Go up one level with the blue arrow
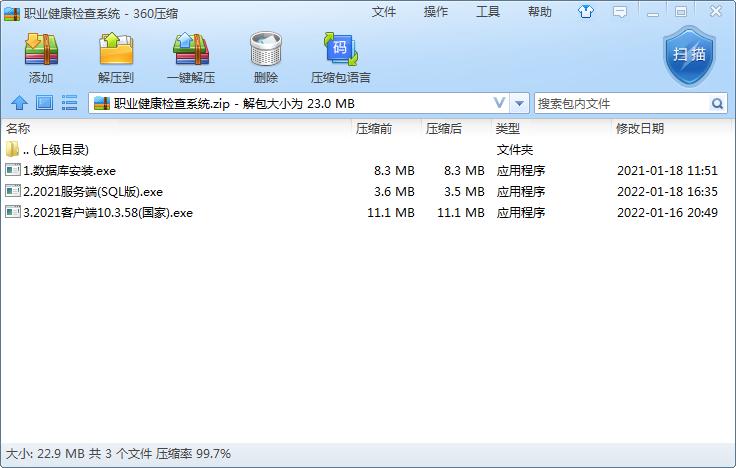This screenshot has width=736, height=468. (19, 103)
